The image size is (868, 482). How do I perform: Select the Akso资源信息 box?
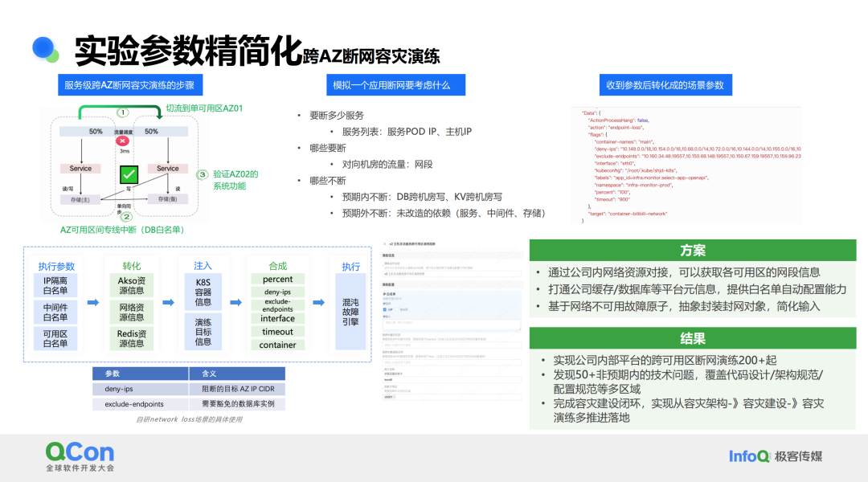(x=131, y=285)
